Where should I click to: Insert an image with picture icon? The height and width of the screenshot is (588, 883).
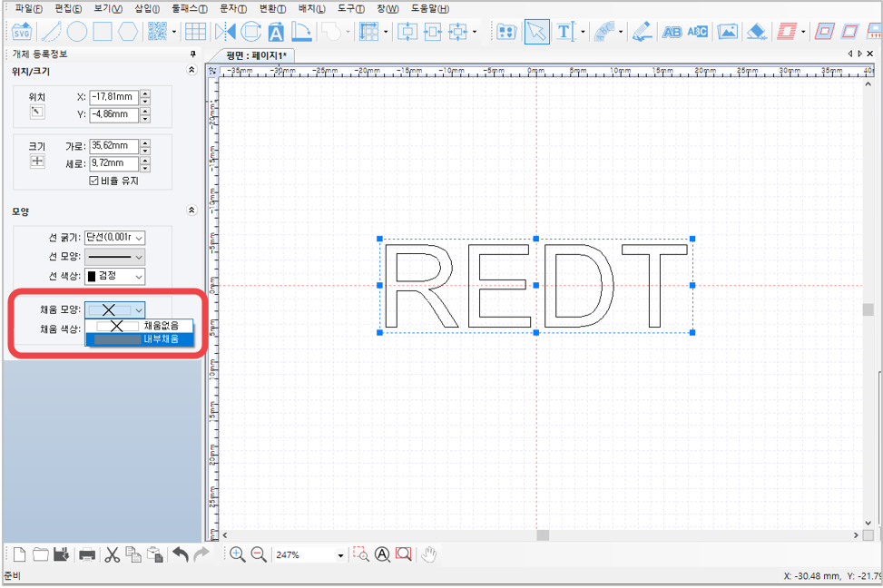coord(728,32)
